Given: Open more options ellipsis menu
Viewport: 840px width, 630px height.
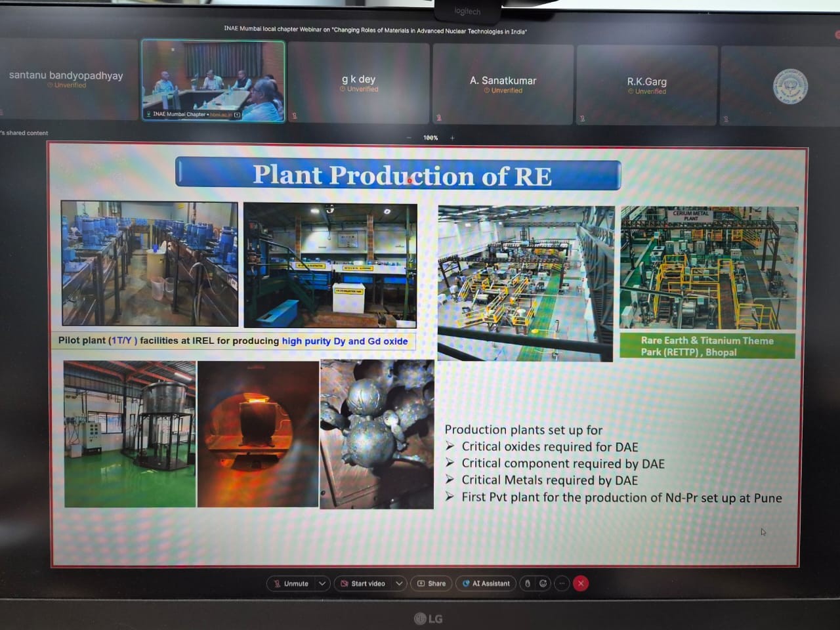Looking at the screenshot, I should 562,583.
